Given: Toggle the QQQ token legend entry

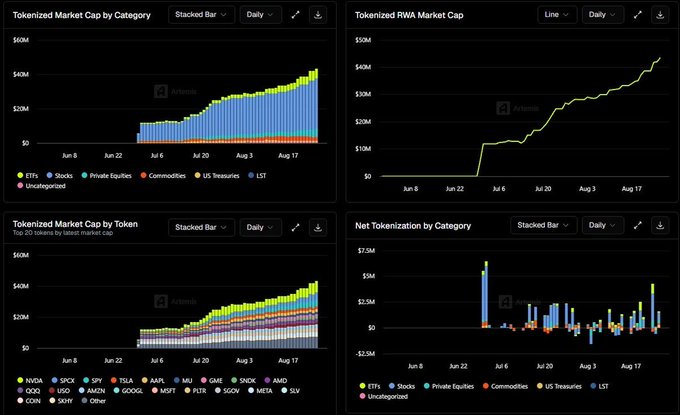Looking at the screenshot, I should click(x=29, y=391).
